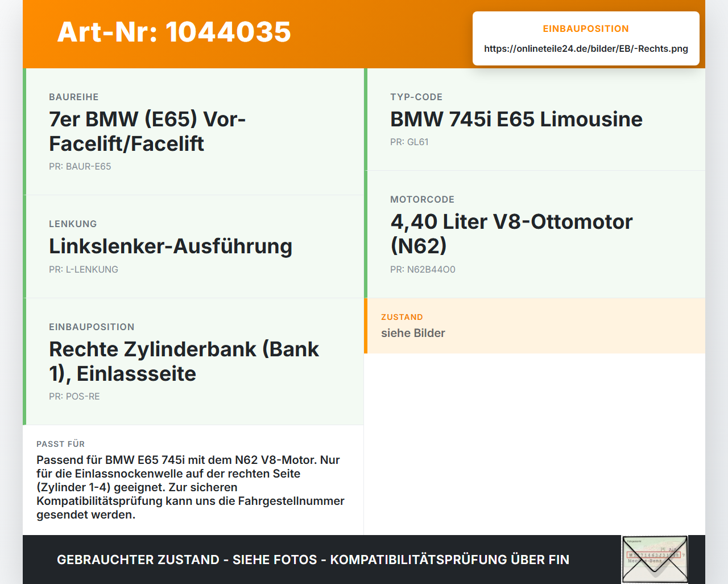Image resolution: width=728 pixels, height=584 pixels.
Task: Click the ZUSTAND label
Action: pos(402,318)
